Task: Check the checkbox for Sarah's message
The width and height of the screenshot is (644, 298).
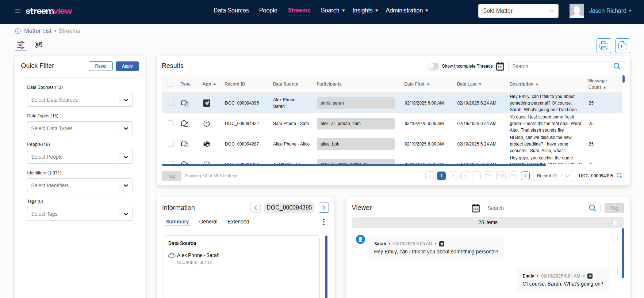Action: (x=615, y=238)
